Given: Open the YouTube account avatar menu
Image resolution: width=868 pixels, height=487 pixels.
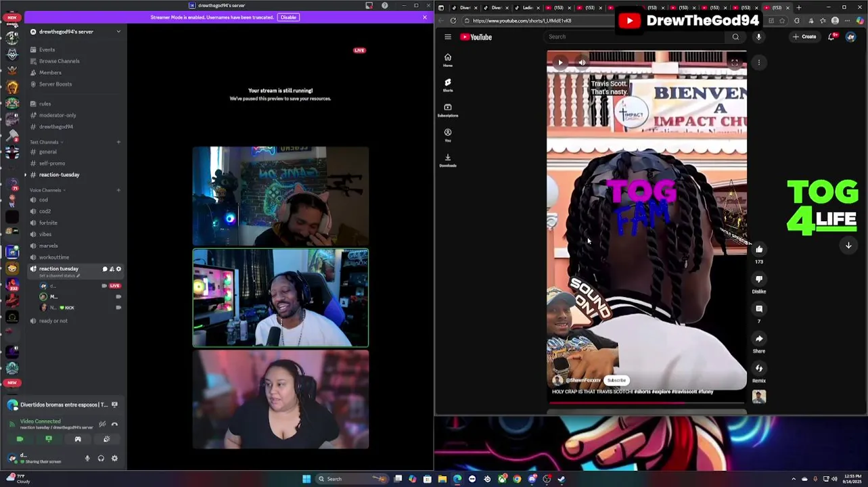Looking at the screenshot, I should click(x=850, y=37).
